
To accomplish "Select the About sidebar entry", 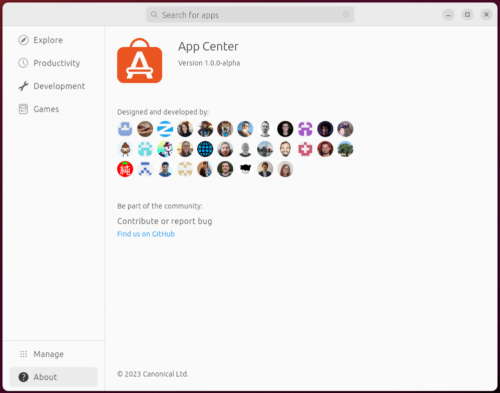I will 53,377.
